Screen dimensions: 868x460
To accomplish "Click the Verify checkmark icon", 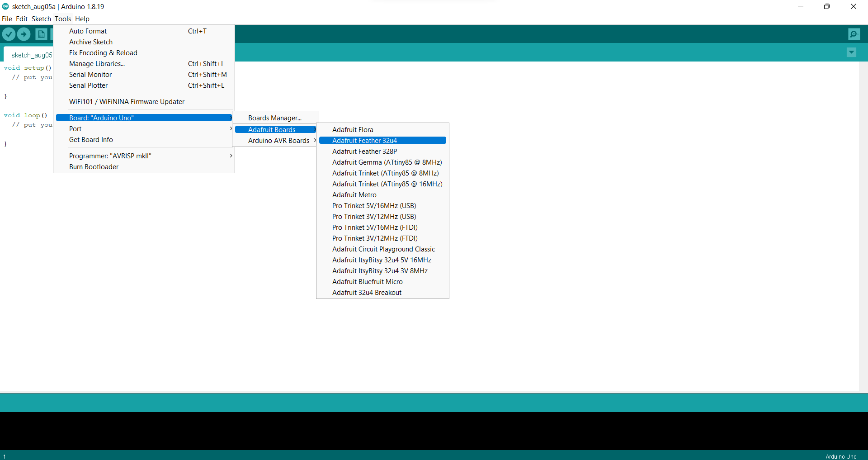I will [9, 34].
